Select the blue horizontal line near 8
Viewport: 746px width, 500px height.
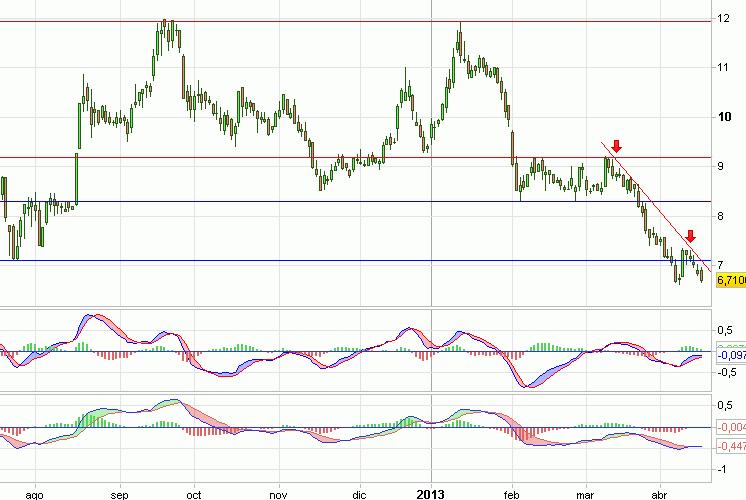point(300,201)
